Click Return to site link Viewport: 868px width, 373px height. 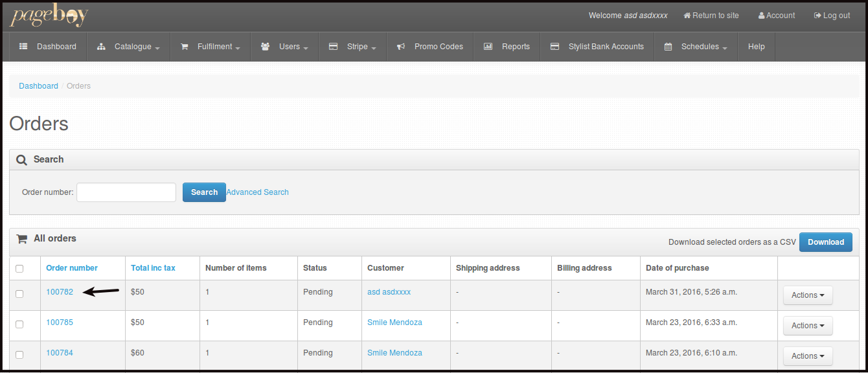(x=711, y=16)
